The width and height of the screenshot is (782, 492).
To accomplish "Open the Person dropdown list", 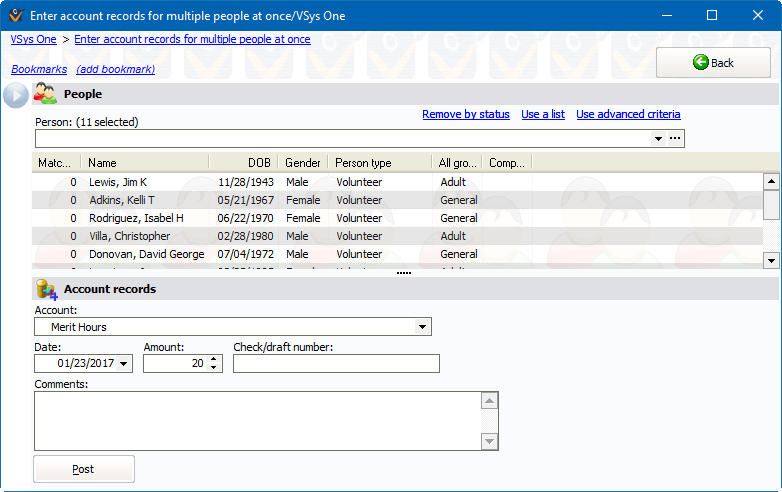I will point(658,138).
